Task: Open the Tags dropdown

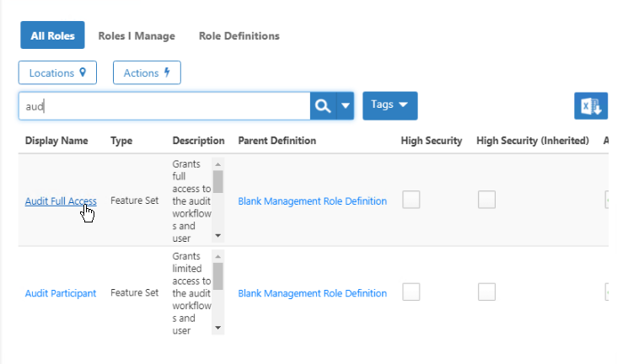Action: pos(389,105)
